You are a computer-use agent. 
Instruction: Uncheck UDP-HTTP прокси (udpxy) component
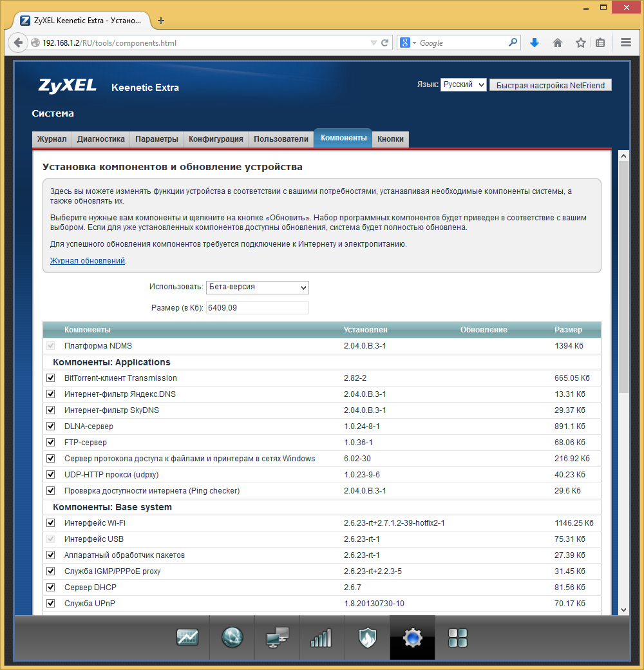point(51,474)
